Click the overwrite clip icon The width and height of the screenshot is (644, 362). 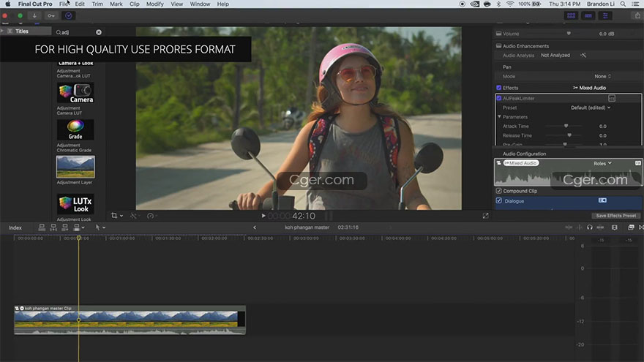pyautogui.click(x=76, y=227)
